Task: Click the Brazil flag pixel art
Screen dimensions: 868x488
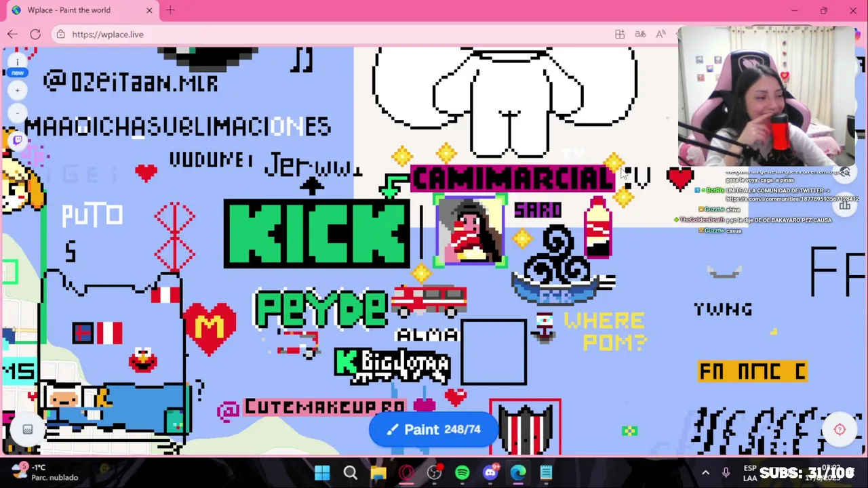Action: click(629, 430)
